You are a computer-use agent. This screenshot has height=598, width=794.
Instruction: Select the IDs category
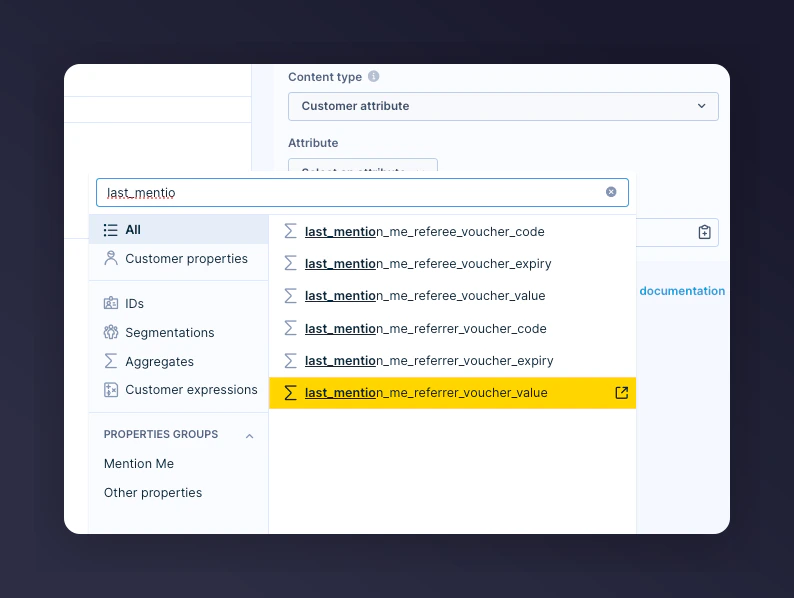[179, 303]
